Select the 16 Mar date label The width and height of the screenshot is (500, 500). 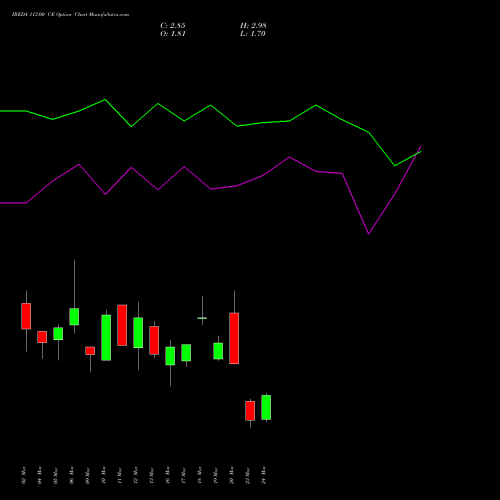[x=168, y=475]
